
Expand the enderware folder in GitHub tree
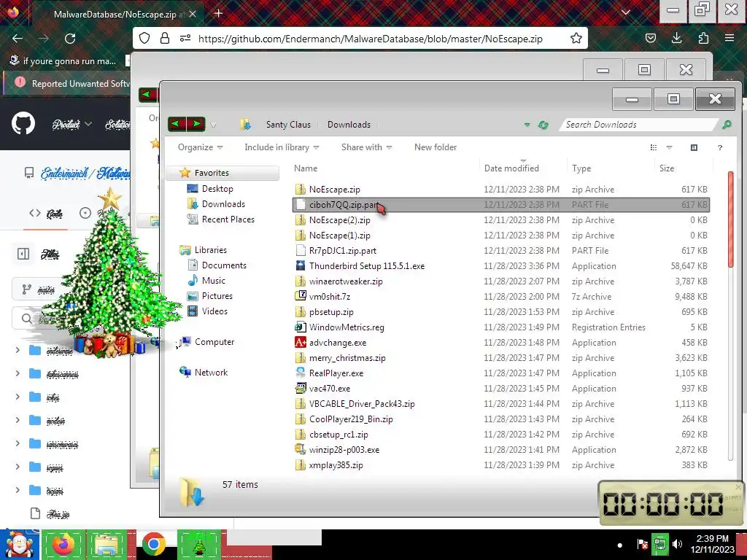(x=18, y=350)
